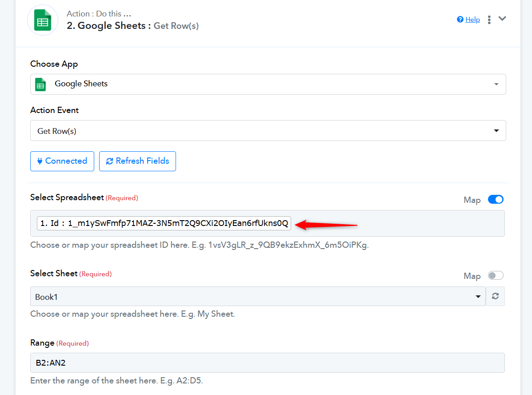532x395 pixels.
Task: Click the large Google Sheets icon in header
Action: point(43,20)
